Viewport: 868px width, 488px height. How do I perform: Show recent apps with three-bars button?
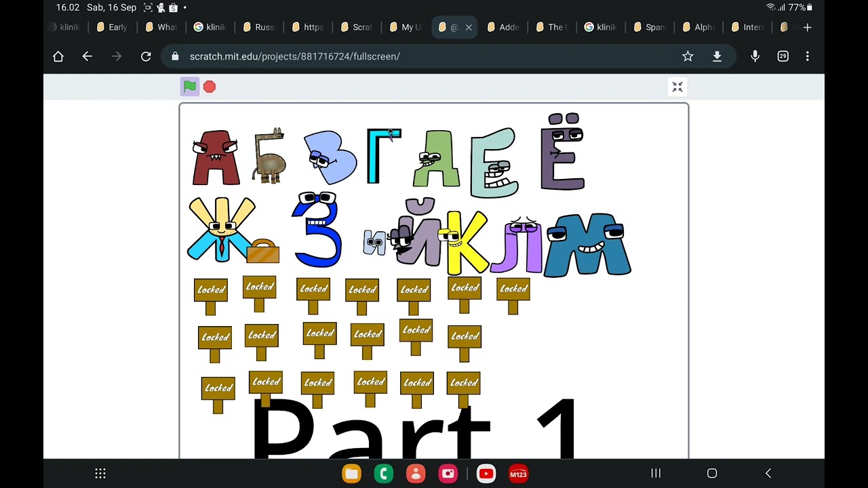tap(656, 473)
